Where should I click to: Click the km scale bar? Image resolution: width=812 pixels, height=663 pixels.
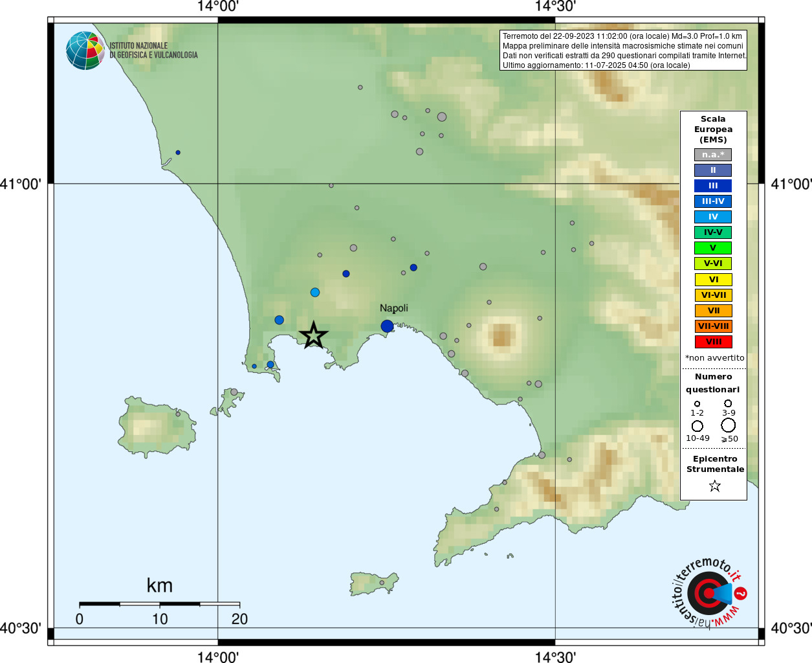click(159, 604)
